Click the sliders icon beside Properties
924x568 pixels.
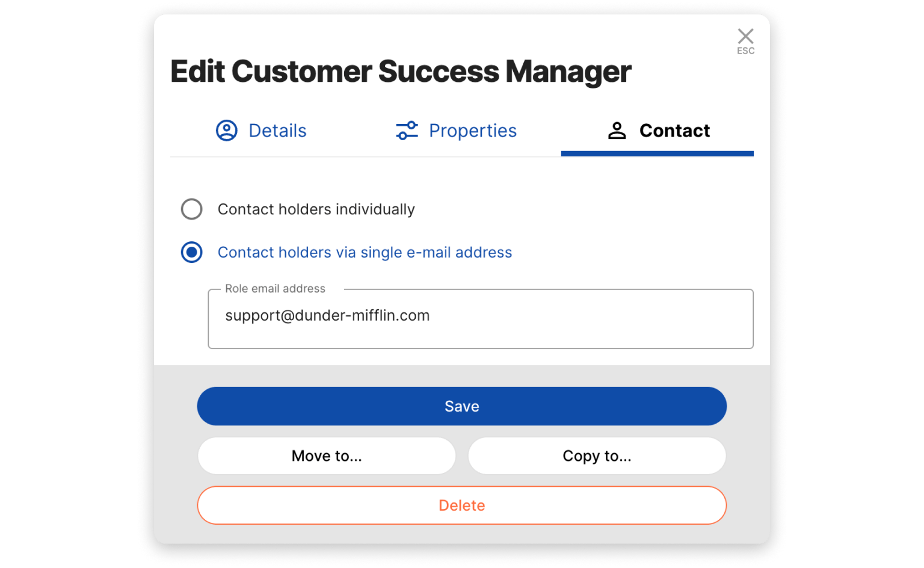tap(407, 131)
